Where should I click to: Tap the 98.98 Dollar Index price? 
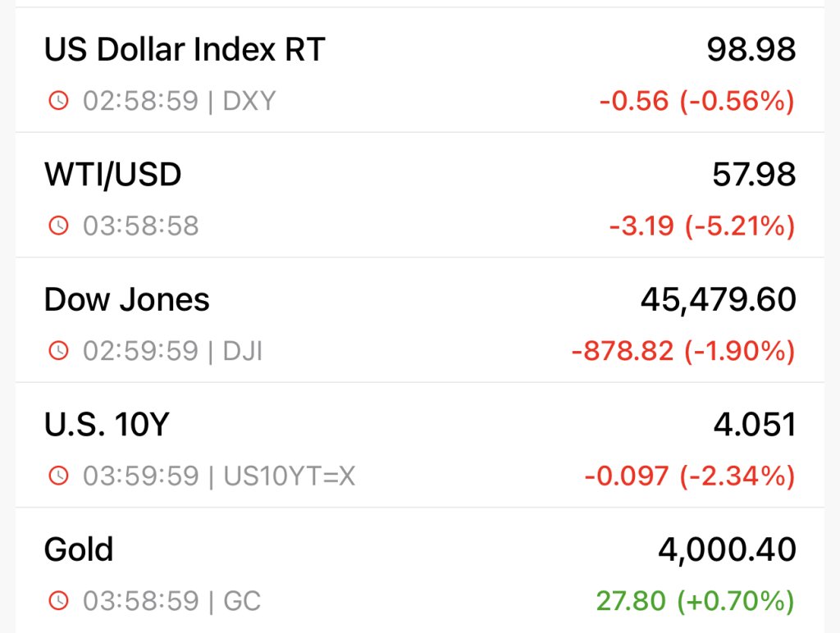coord(751,50)
